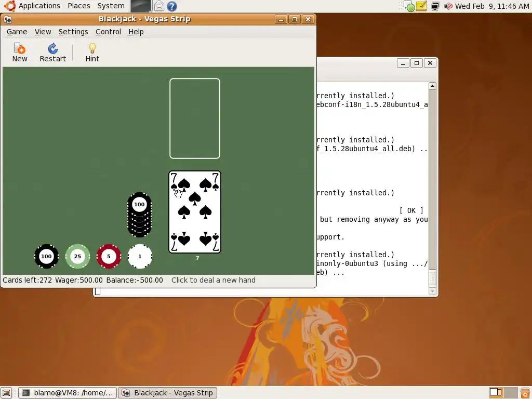Image resolution: width=532 pixels, height=399 pixels.
Task: Minimize the terminal window behind
Action: [x=403, y=63]
